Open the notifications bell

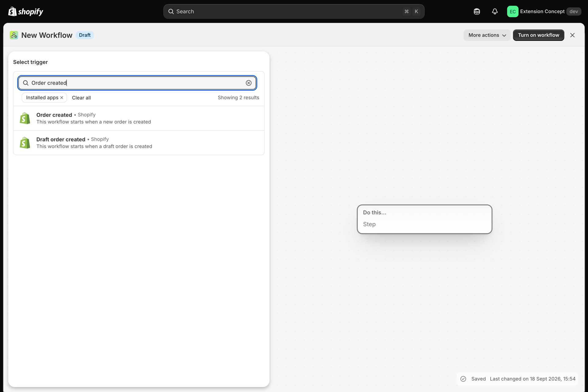pos(495,11)
